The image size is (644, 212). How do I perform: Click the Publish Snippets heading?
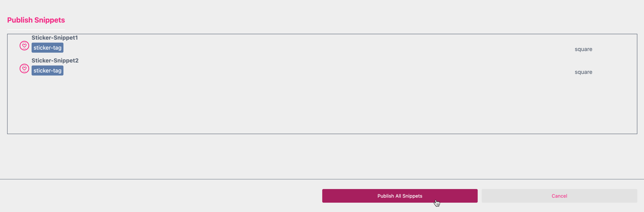[36, 20]
